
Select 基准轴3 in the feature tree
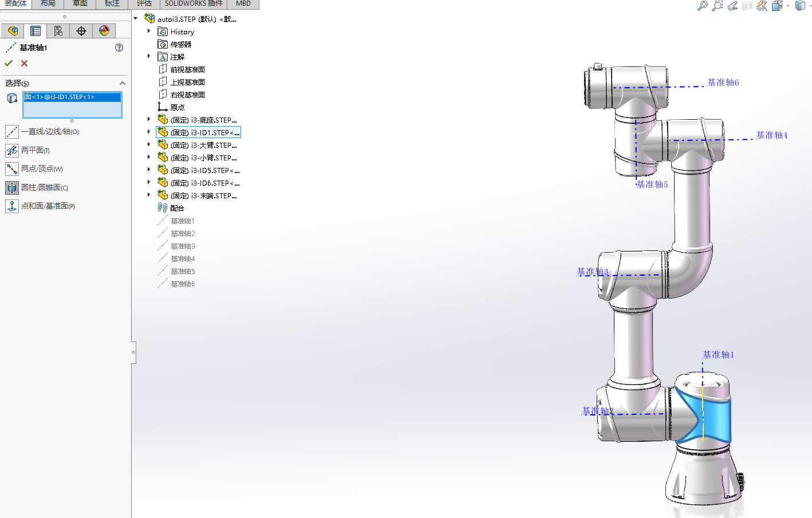click(x=176, y=246)
